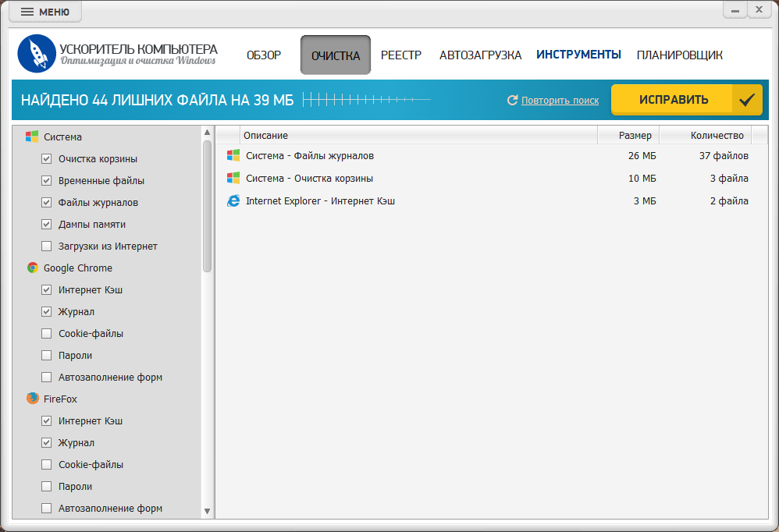Click the sidebar scroll-up arrow

tap(207, 133)
